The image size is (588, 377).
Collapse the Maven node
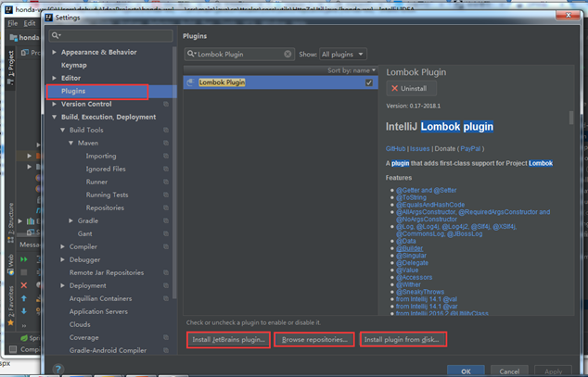pyautogui.click(x=70, y=143)
